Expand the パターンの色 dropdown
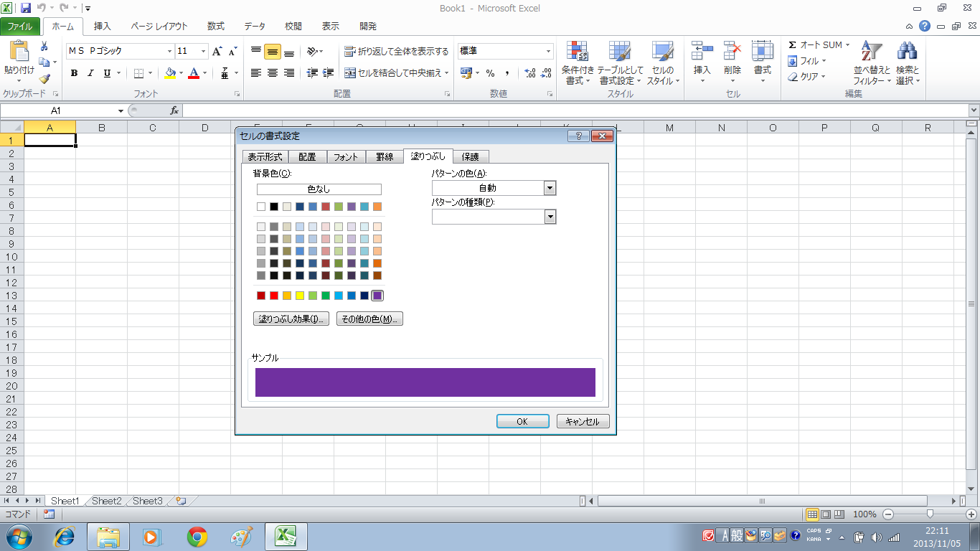Screen dimensions: 980x551 click(x=550, y=188)
